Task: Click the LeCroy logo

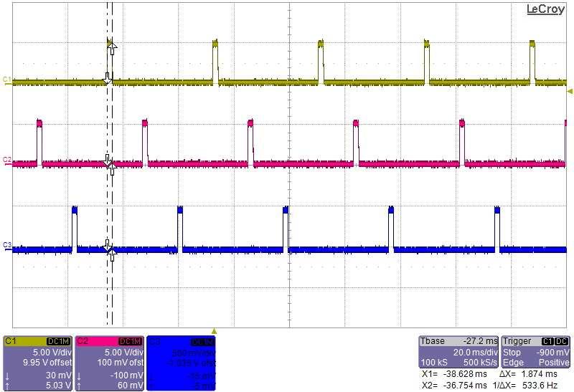Action: 545,9
